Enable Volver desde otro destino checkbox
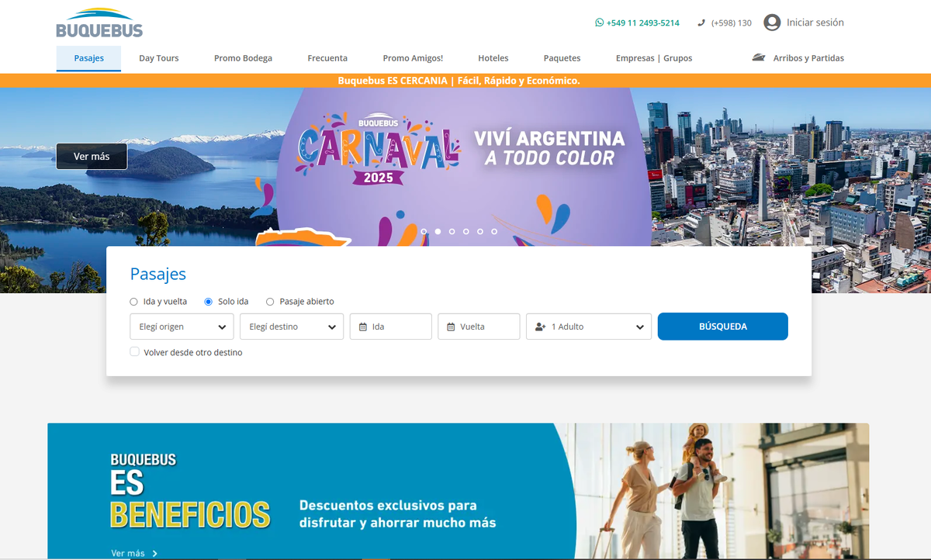931x560 pixels. coord(135,351)
